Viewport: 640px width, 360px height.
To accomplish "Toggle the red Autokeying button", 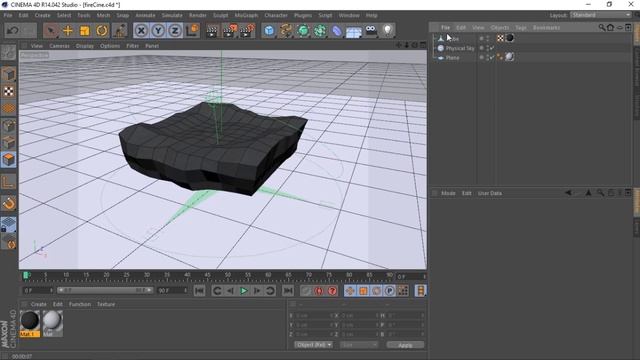I will click(x=319, y=291).
